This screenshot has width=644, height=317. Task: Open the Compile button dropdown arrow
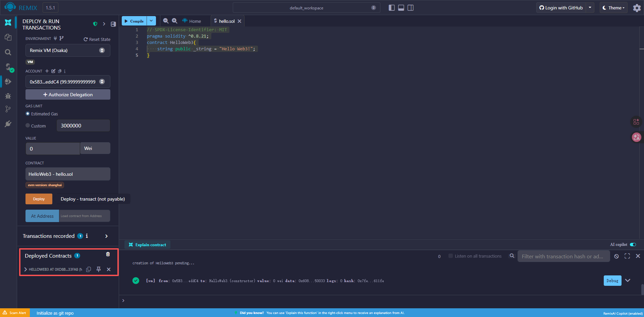tap(151, 21)
